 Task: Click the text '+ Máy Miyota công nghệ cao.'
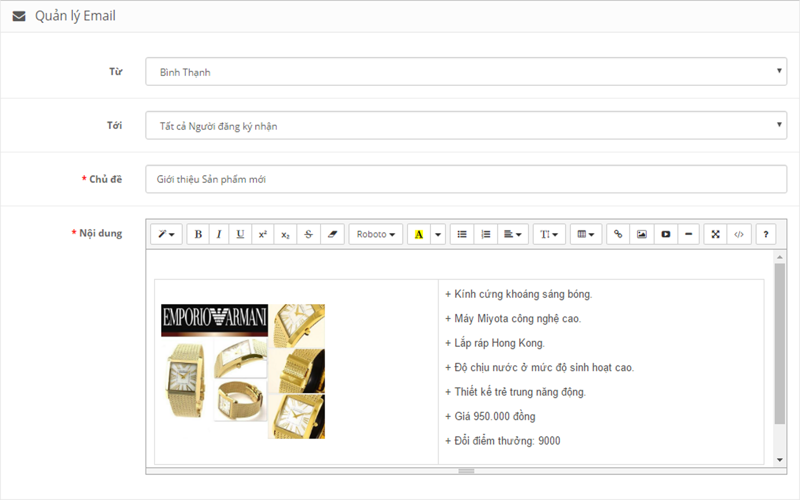pos(513,319)
